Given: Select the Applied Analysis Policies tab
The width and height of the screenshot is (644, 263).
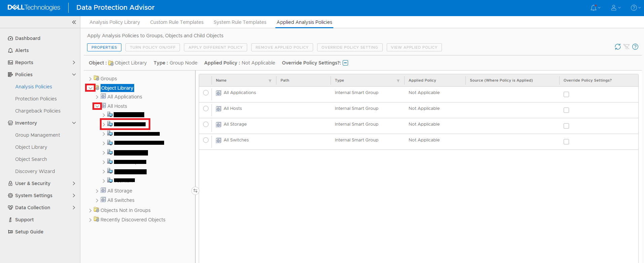Looking at the screenshot, I should click(x=304, y=22).
